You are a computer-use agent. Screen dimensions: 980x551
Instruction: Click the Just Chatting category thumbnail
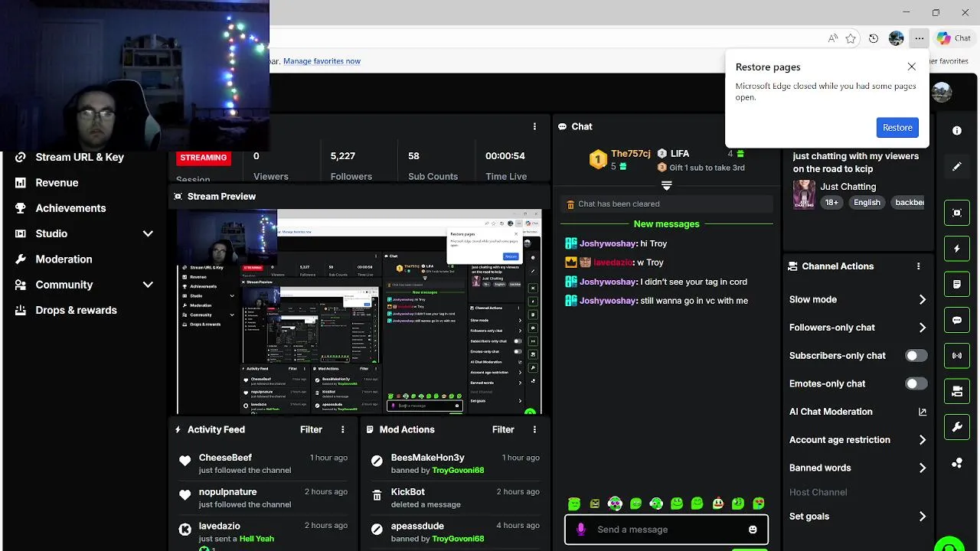tap(803, 194)
